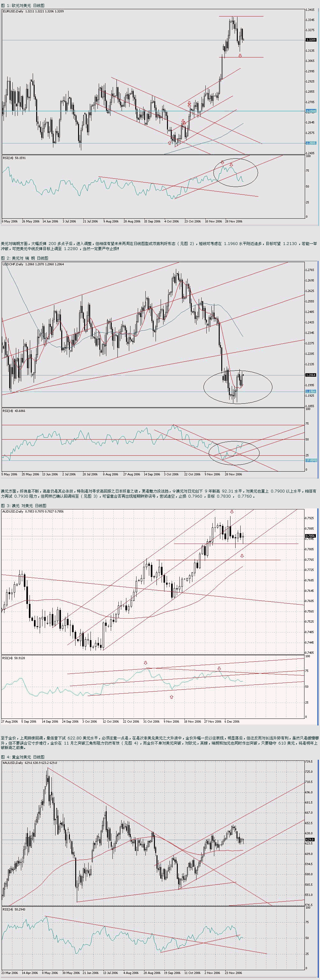Click the 0.7445 price axis value
320x980 pixels.
(x=310, y=643)
